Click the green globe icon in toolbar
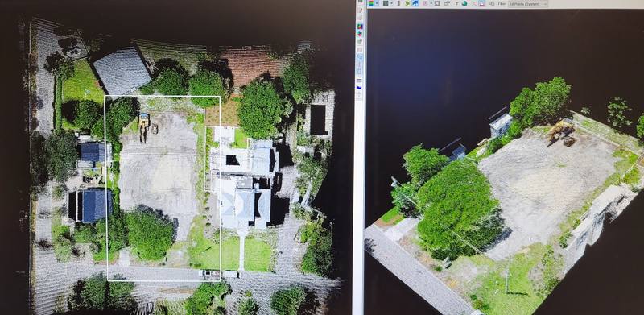Image resolution: width=644 pixels, height=315 pixels. 464,3
